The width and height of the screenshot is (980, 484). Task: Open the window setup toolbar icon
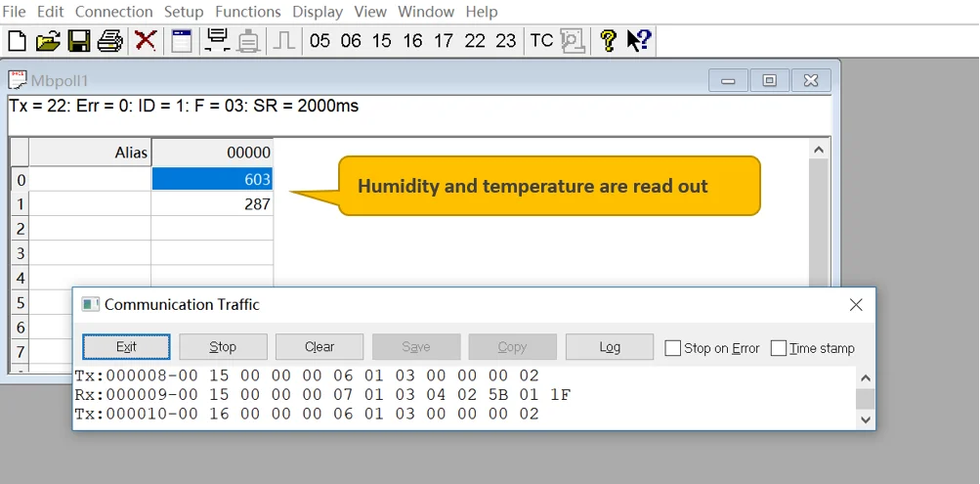[182, 41]
